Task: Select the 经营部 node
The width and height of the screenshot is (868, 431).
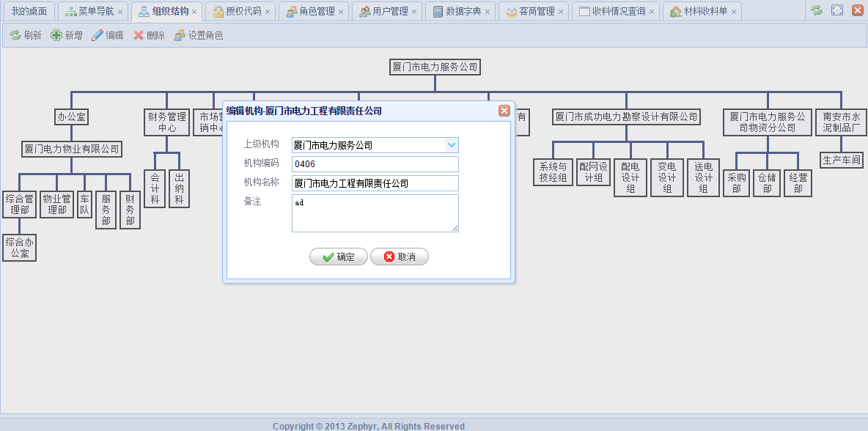Action: click(x=798, y=183)
